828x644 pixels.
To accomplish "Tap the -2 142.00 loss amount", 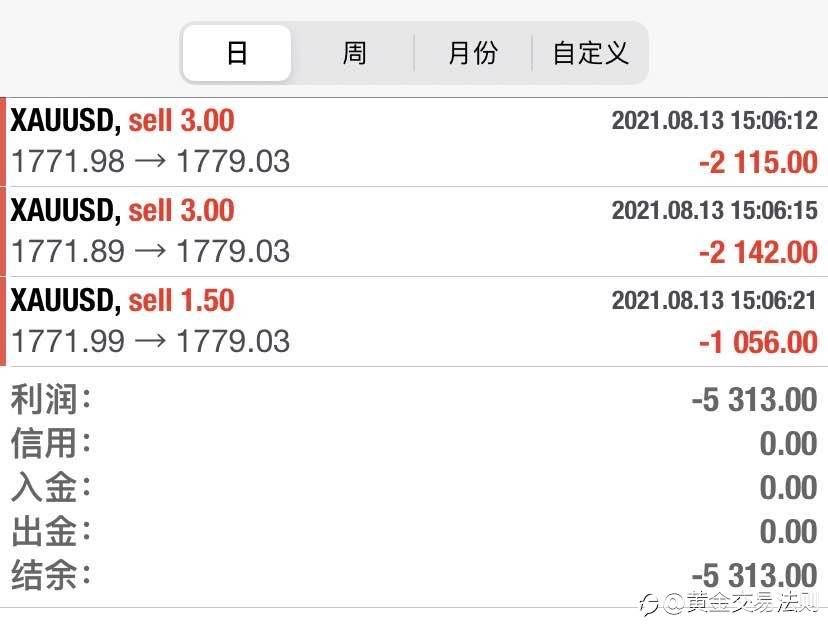I will coord(758,252).
